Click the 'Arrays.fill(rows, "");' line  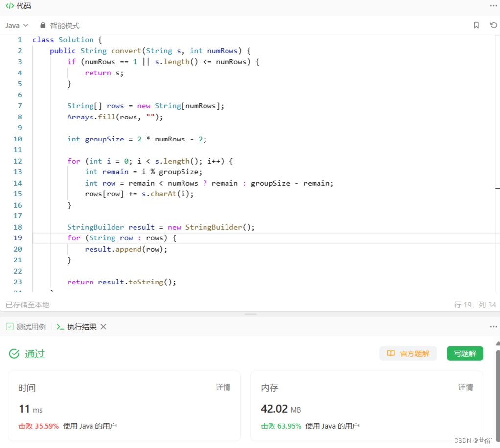click(115, 117)
